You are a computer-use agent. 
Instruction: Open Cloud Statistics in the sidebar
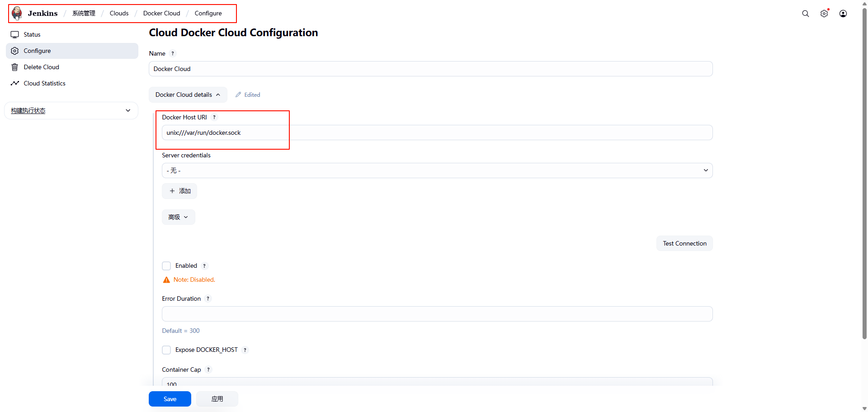coord(72,83)
